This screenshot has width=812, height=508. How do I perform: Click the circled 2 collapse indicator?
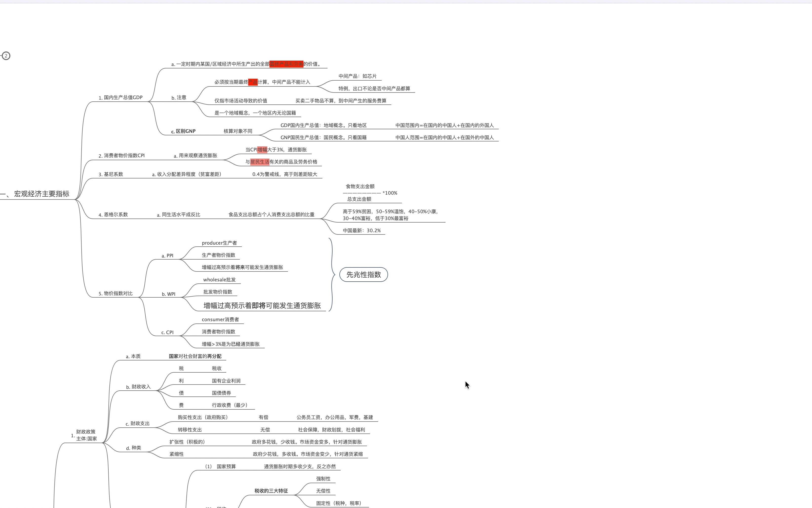[x=6, y=56]
